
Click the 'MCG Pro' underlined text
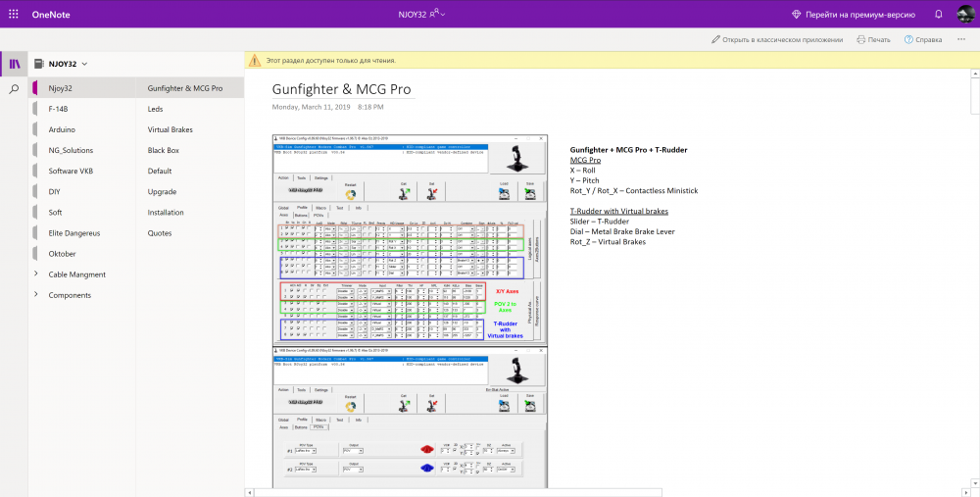[585, 160]
